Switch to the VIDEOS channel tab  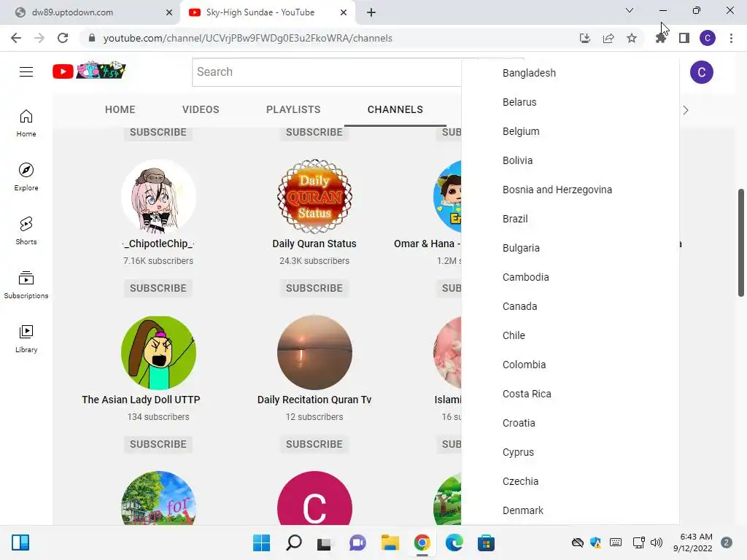pyautogui.click(x=201, y=109)
